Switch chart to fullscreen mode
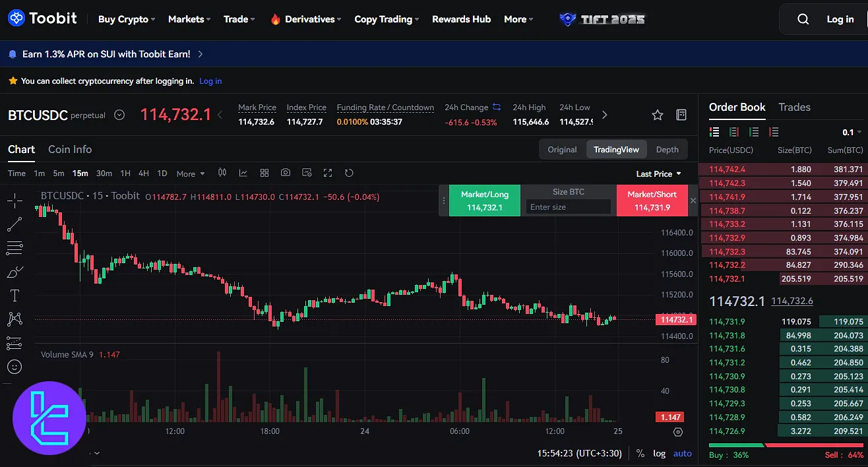The image size is (868, 467). (328, 173)
